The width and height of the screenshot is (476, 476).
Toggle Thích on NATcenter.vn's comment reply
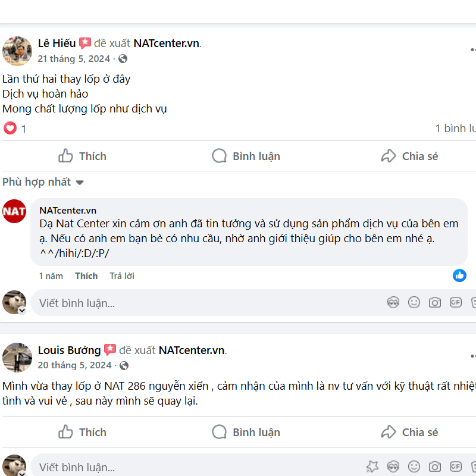tap(86, 276)
